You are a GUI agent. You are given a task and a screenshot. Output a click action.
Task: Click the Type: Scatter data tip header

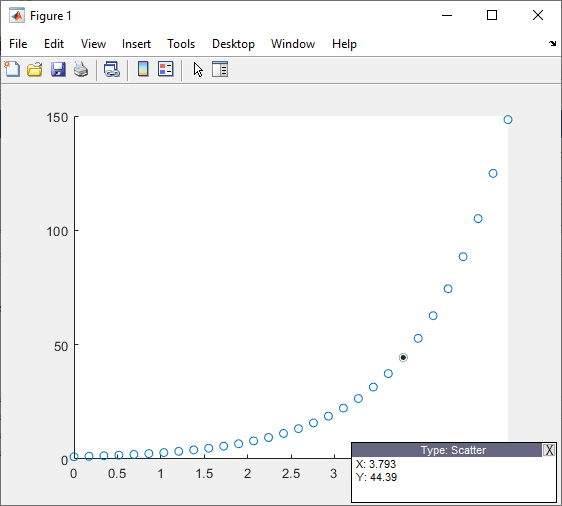(453, 450)
